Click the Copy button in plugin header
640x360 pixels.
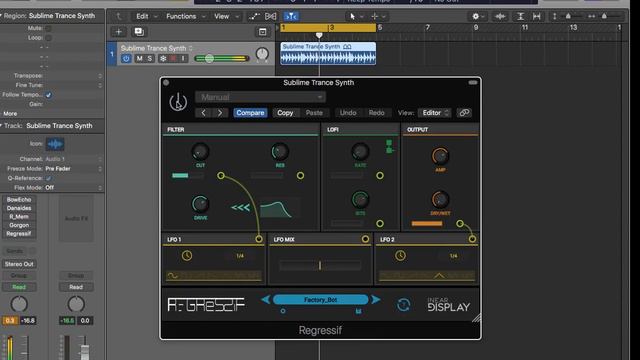(x=285, y=113)
